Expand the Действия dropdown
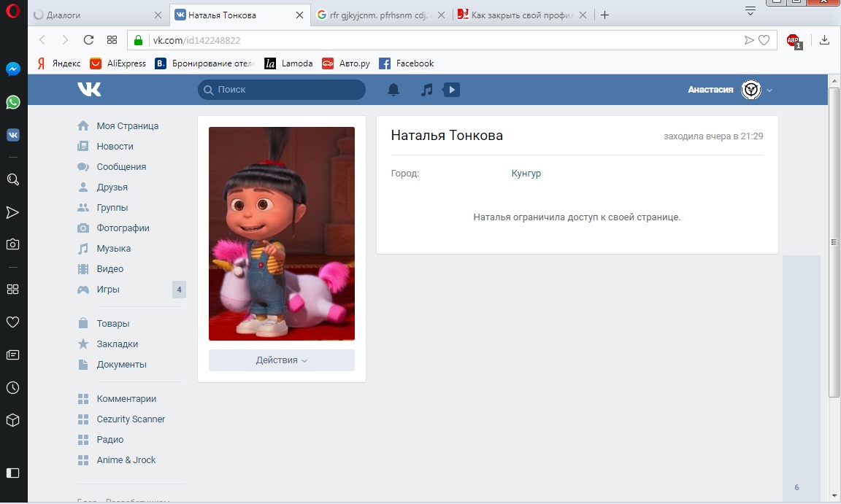 click(281, 360)
